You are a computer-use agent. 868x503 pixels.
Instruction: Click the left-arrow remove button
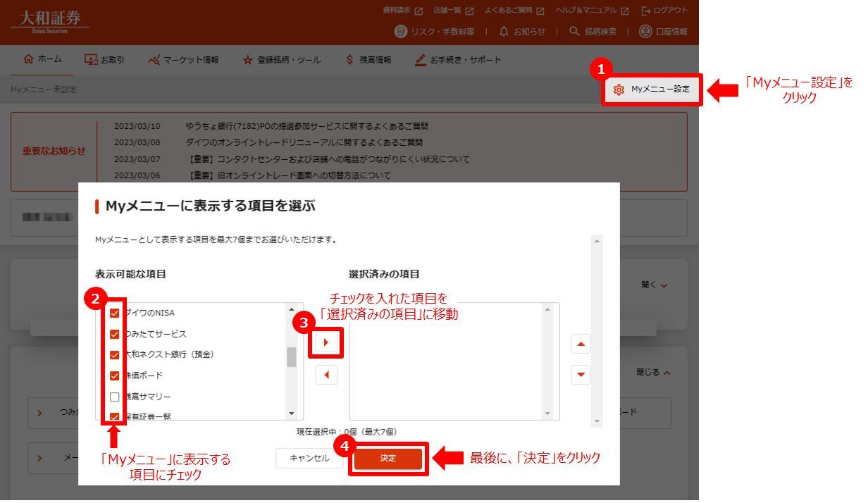(x=326, y=375)
